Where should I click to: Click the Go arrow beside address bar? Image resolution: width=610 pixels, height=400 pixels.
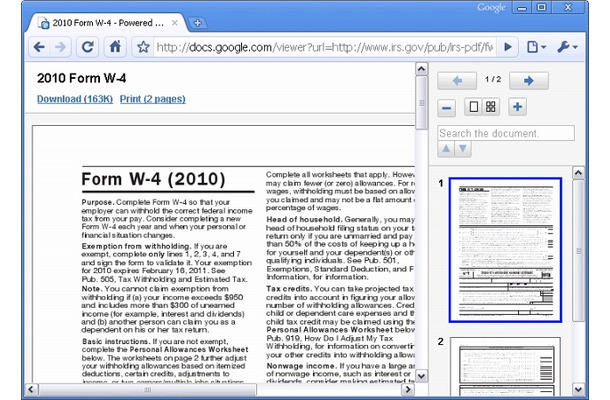[508, 47]
